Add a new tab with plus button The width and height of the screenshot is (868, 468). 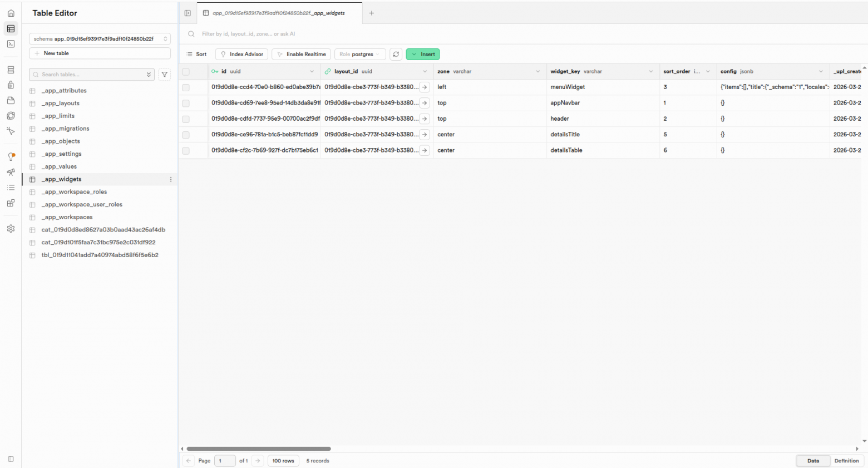click(372, 13)
